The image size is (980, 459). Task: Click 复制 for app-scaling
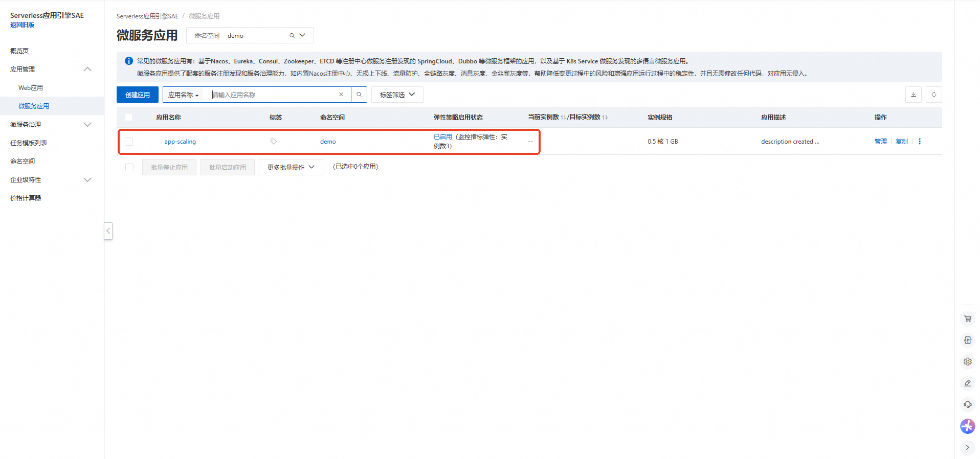(902, 142)
